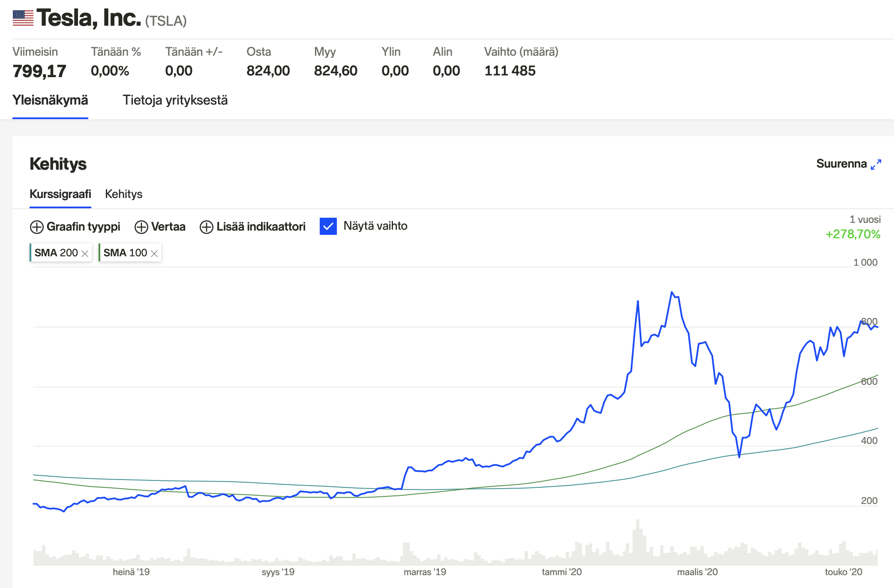
Task: Click the SMA 100 indicator chip label
Action: pos(125,253)
